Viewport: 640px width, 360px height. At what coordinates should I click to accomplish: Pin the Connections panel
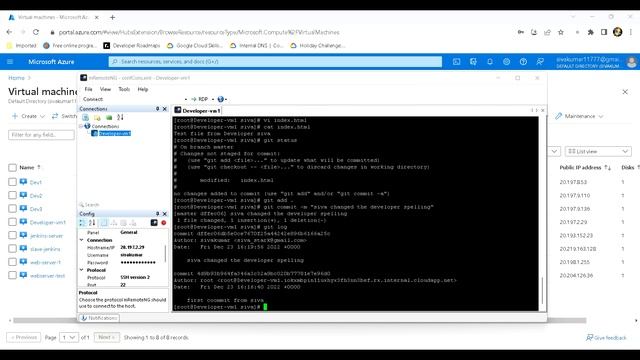point(158,109)
